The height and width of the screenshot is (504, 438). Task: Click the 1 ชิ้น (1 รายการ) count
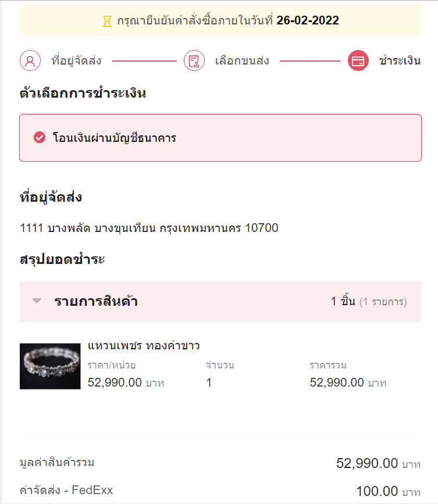point(369,302)
